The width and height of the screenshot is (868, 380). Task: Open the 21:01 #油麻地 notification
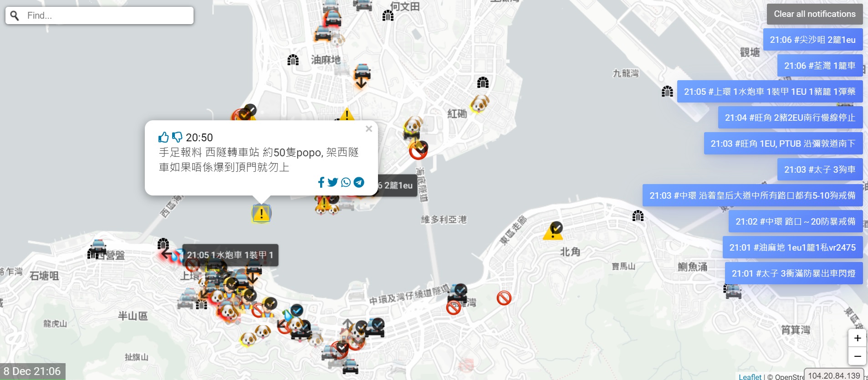[x=792, y=247]
